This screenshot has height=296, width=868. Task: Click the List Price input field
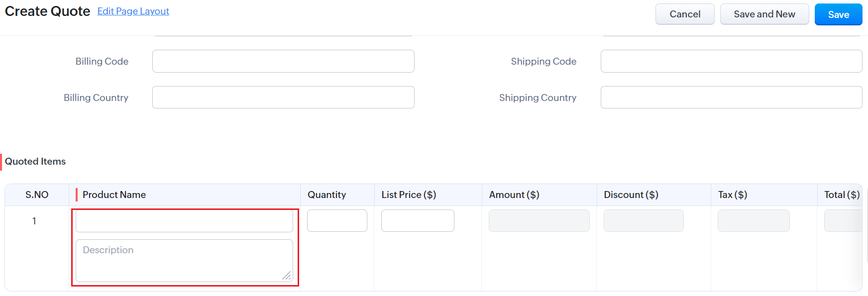tap(418, 220)
